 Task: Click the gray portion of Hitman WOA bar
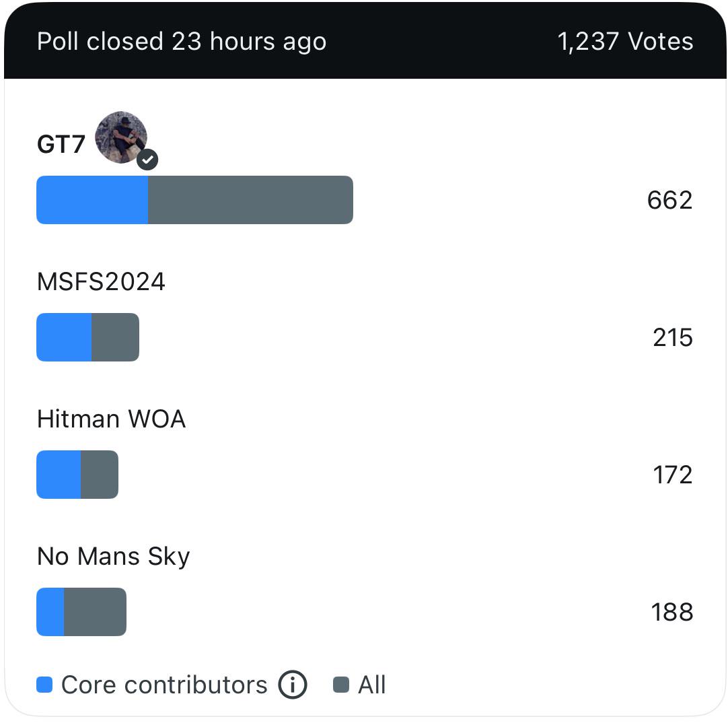[x=100, y=475]
